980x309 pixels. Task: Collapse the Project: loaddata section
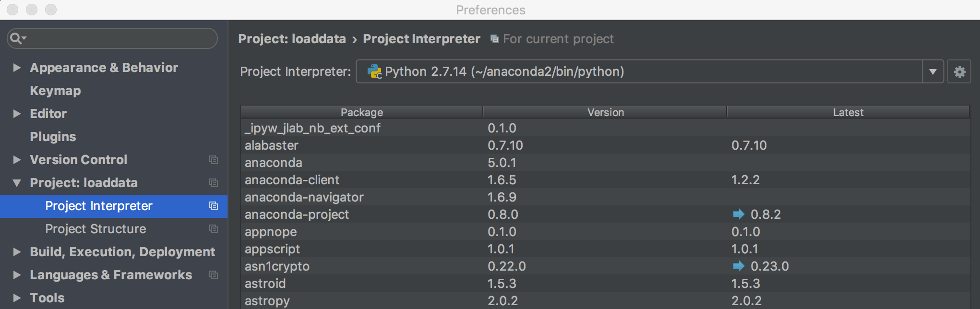(x=17, y=183)
